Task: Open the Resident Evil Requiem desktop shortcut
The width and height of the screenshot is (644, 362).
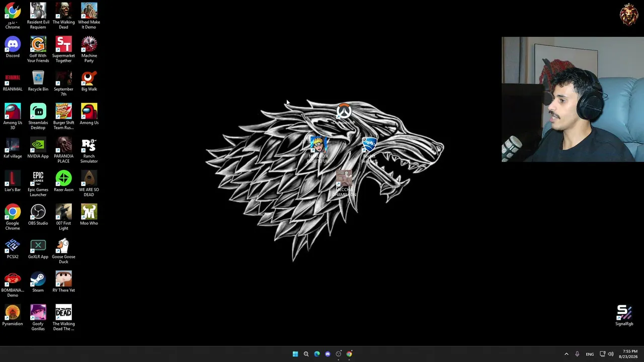Action: tap(38, 16)
